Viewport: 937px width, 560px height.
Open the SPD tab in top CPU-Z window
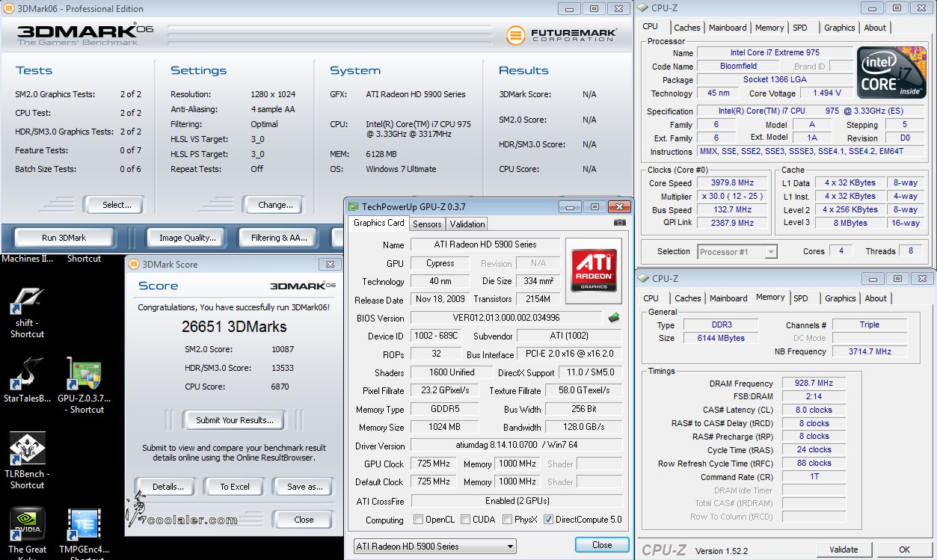[x=800, y=28]
